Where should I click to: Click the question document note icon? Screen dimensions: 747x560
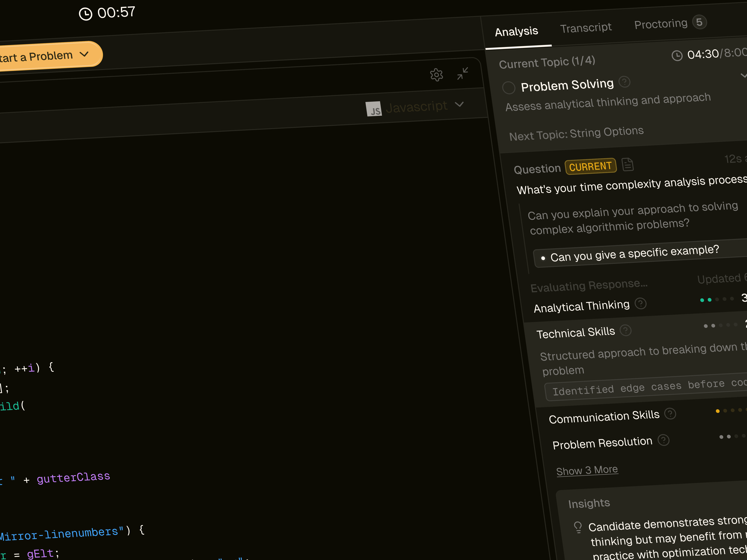[627, 165]
